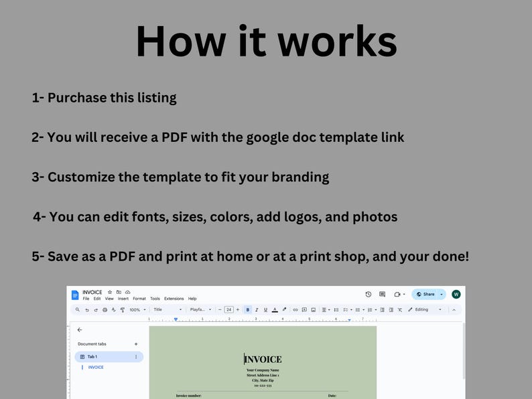Go back with the sidebar arrow
Image resolution: width=532 pixels, height=399 pixels.
tap(80, 329)
